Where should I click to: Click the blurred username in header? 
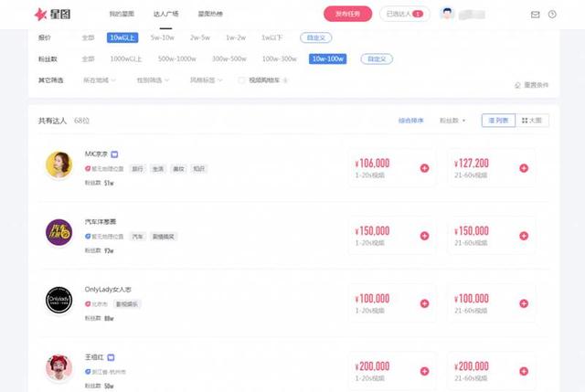pos(472,15)
